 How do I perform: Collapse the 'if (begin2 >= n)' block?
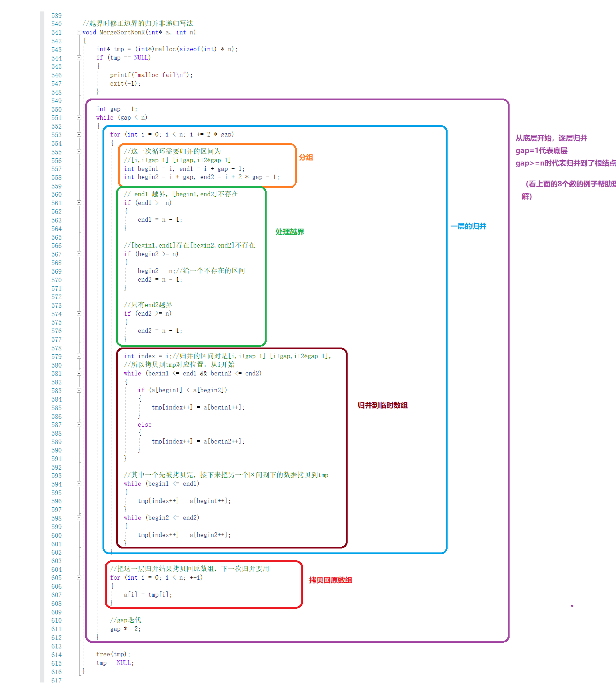(x=79, y=254)
